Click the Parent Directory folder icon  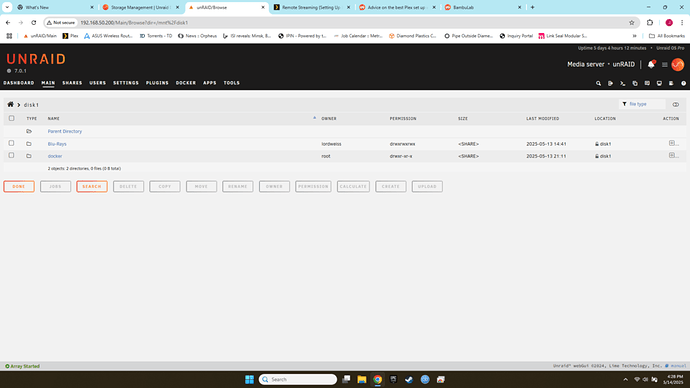tap(29, 131)
